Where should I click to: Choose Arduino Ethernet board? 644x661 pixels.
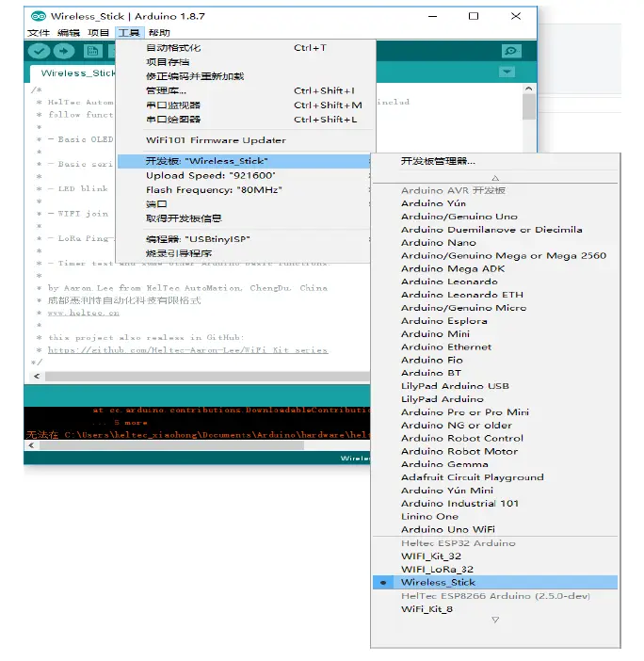coord(495,347)
